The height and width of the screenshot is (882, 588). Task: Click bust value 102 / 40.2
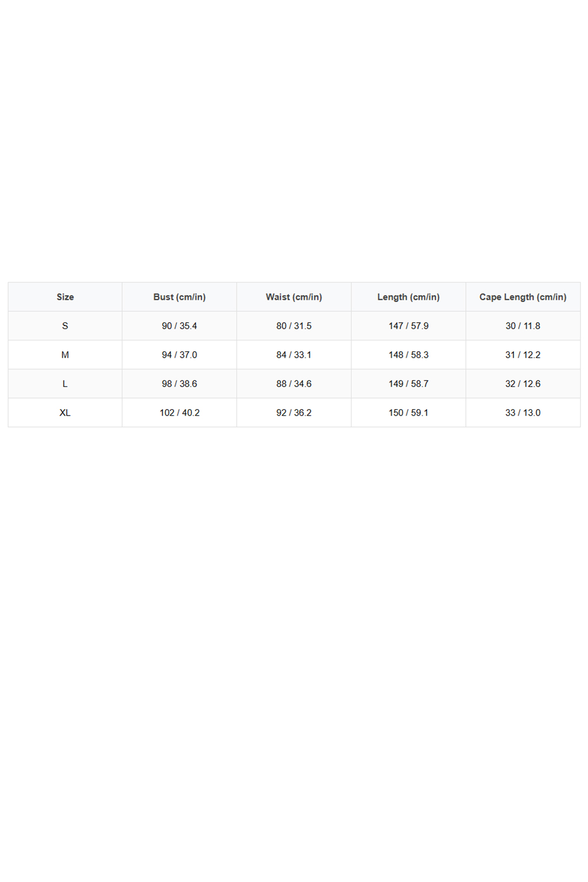179,413
